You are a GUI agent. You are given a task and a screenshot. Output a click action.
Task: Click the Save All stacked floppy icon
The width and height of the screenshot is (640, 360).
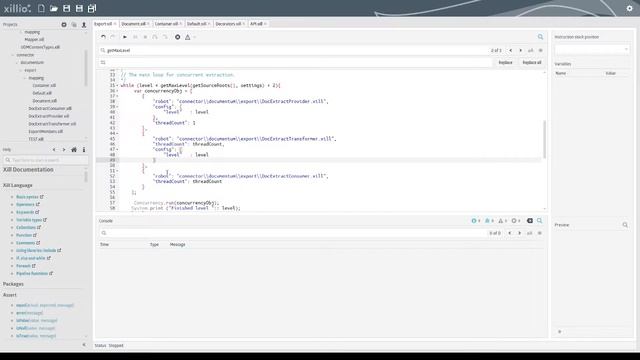(92, 8)
